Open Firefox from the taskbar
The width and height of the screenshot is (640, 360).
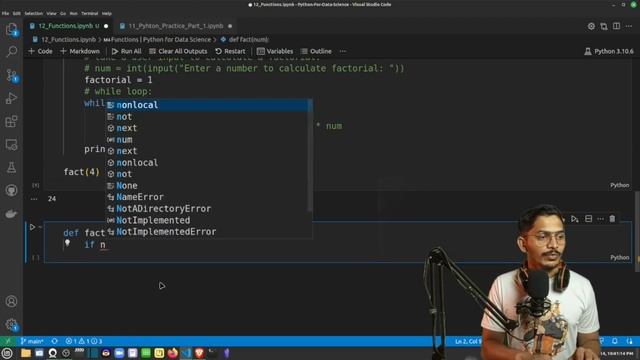point(172,353)
